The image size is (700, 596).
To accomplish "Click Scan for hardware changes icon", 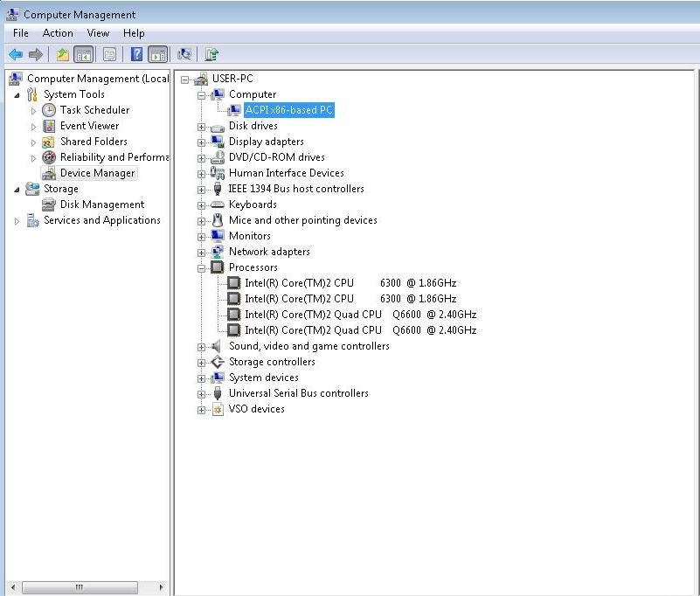I will 184,54.
